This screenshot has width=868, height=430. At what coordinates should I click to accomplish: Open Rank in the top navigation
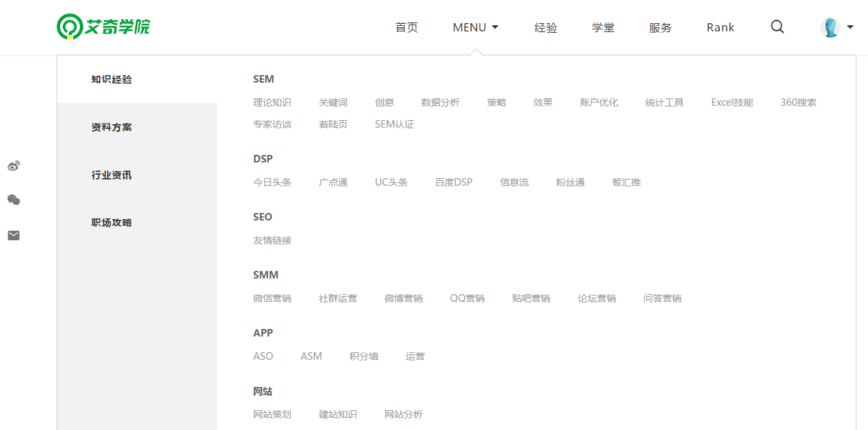click(x=721, y=27)
